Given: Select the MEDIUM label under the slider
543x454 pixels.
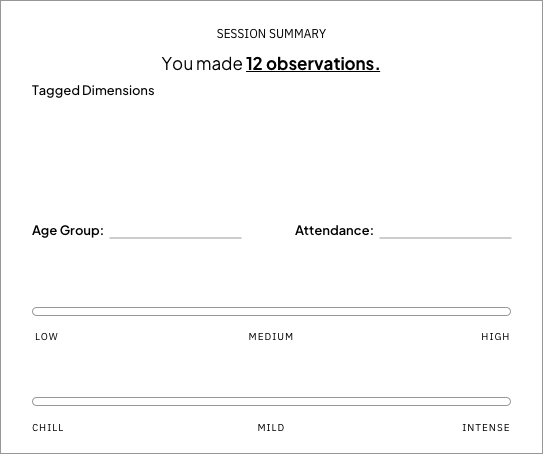Looking at the screenshot, I should 271,337.
